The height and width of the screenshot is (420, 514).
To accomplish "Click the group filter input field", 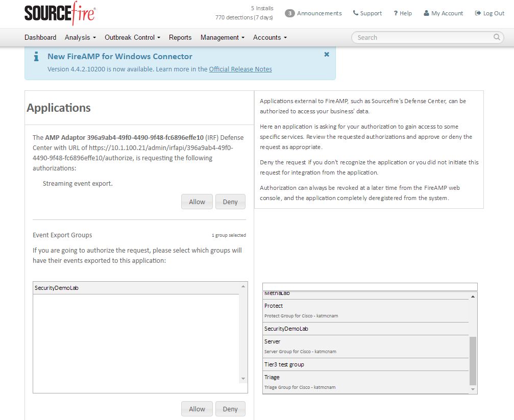I will pos(370,287).
